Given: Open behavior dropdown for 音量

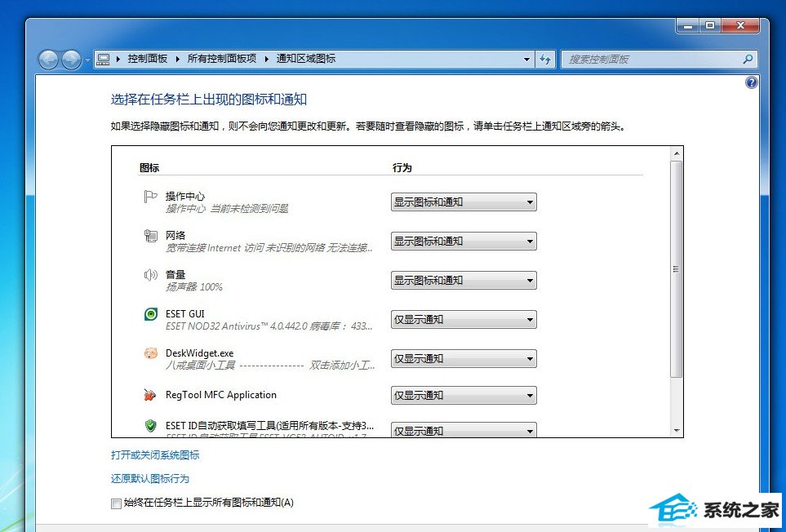Looking at the screenshot, I should pos(464,280).
